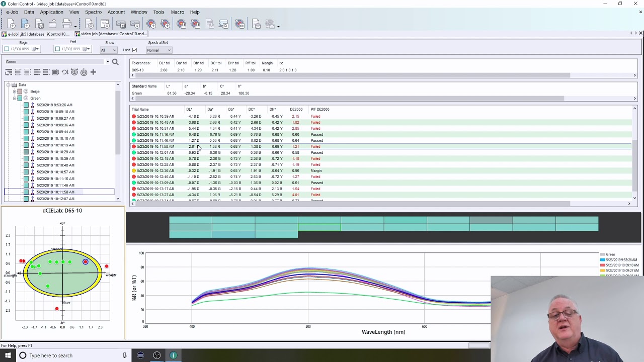644x362 pixels.
Task: Click the tree indent list icon
Action: [x=9, y=72]
